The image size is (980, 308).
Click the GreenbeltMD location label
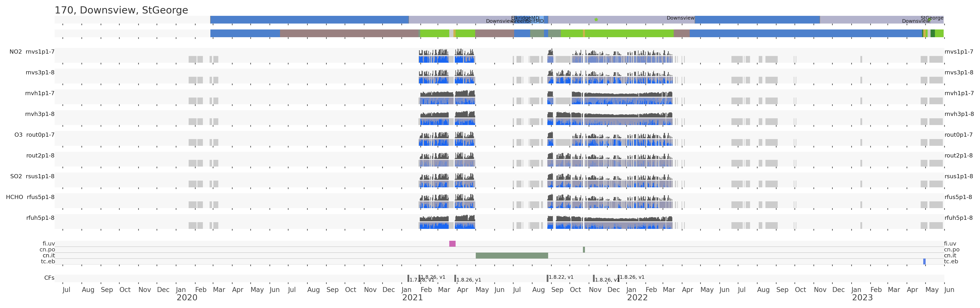[x=528, y=21]
